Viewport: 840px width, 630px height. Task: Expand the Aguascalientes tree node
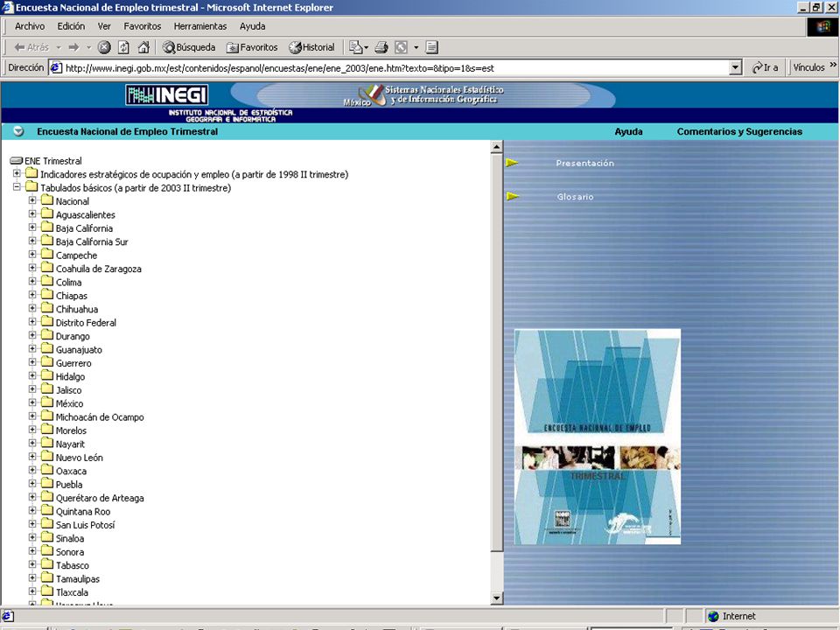coord(32,213)
